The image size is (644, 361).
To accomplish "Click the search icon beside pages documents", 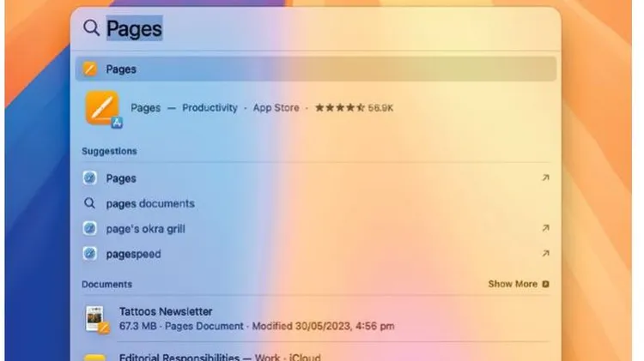I will click(x=89, y=203).
